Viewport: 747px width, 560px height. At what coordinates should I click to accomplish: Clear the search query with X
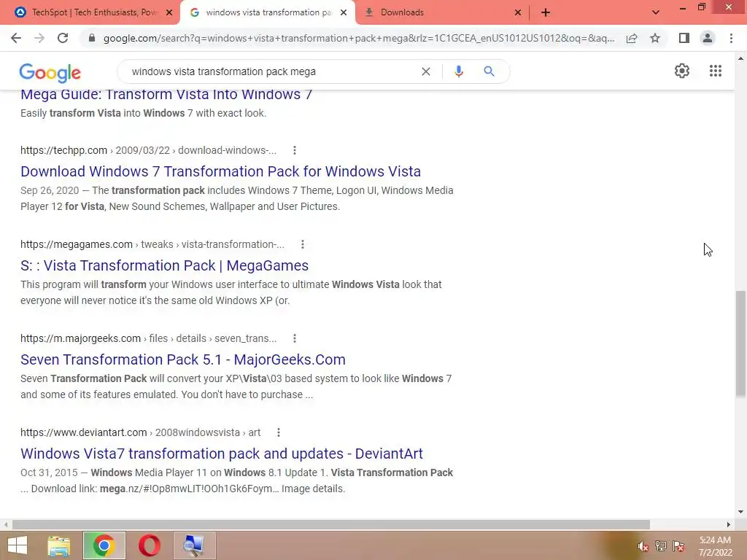pyautogui.click(x=426, y=71)
